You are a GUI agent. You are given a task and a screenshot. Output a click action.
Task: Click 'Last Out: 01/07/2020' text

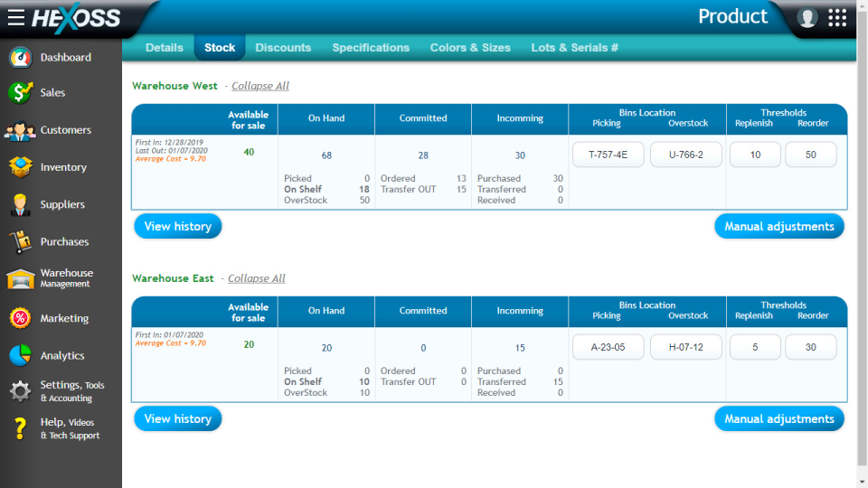[x=172, y=151]
